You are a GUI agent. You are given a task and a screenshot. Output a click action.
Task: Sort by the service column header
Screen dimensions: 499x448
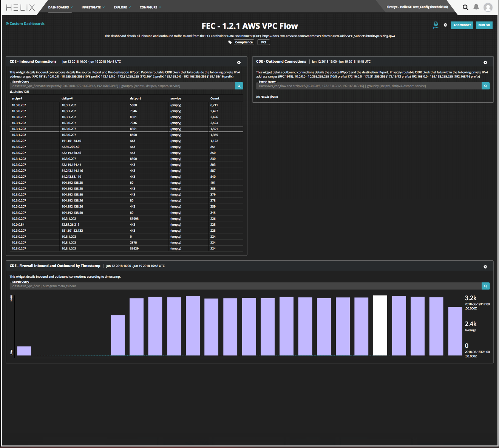pos(176,99)
